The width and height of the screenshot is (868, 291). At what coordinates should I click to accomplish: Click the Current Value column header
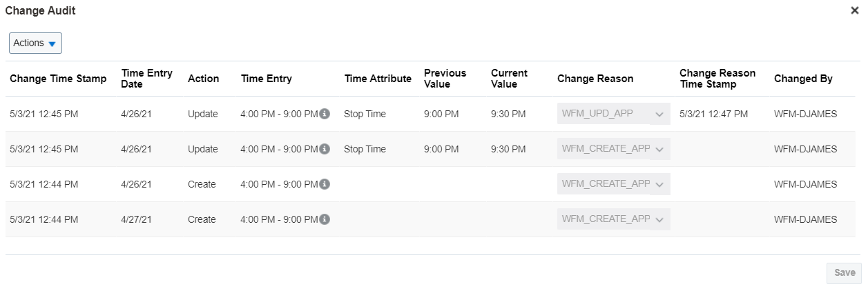[509, 79]
